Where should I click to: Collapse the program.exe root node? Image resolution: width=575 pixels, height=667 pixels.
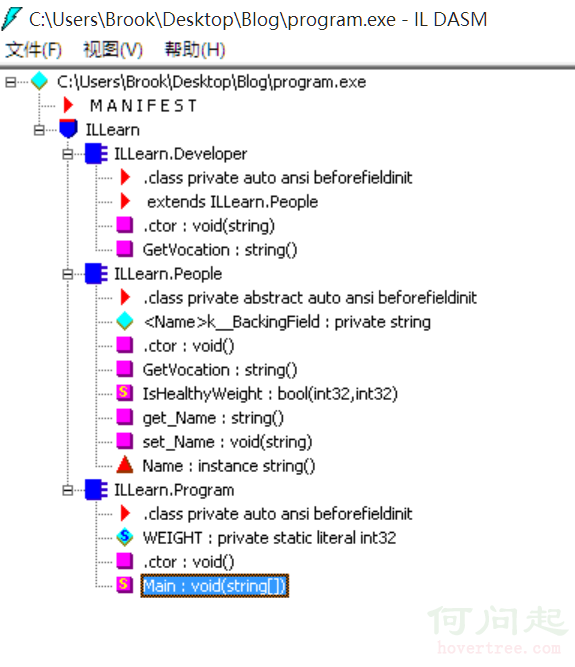point(11,82)
